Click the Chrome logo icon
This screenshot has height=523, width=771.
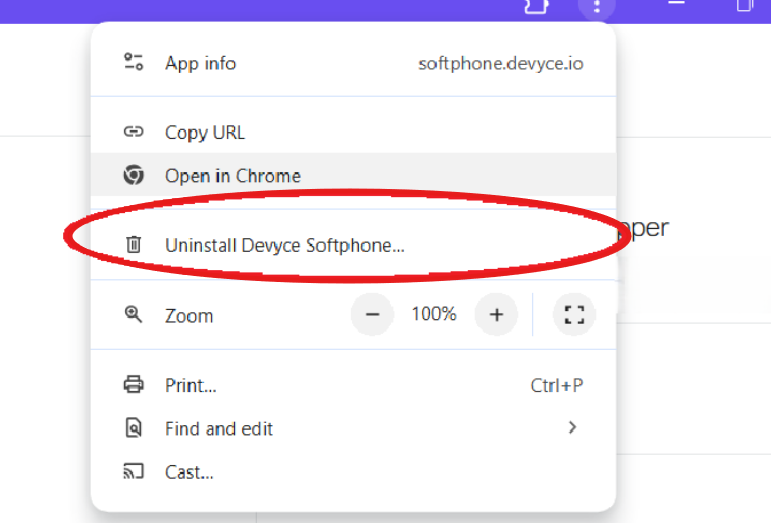coord(133,175)
